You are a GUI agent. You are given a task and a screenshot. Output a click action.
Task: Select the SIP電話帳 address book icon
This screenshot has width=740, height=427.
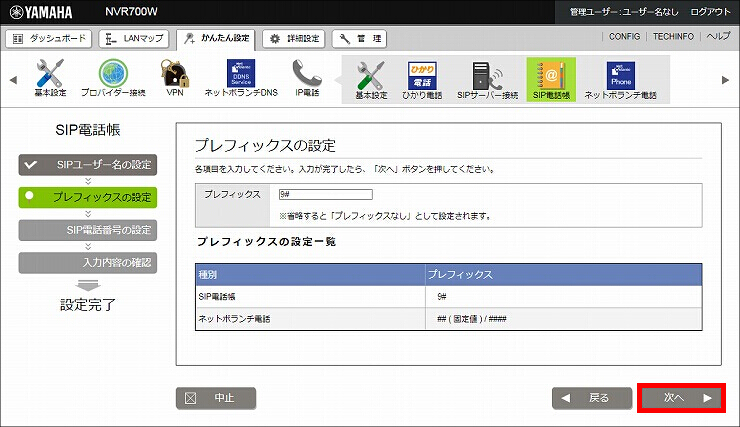pos(551,80)
